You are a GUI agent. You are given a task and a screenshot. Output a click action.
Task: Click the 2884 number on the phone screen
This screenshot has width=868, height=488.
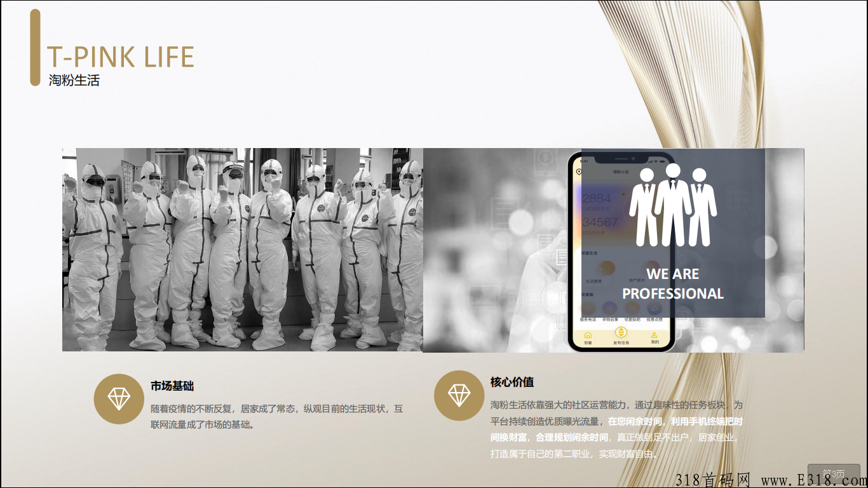click(x=597, y=198)
